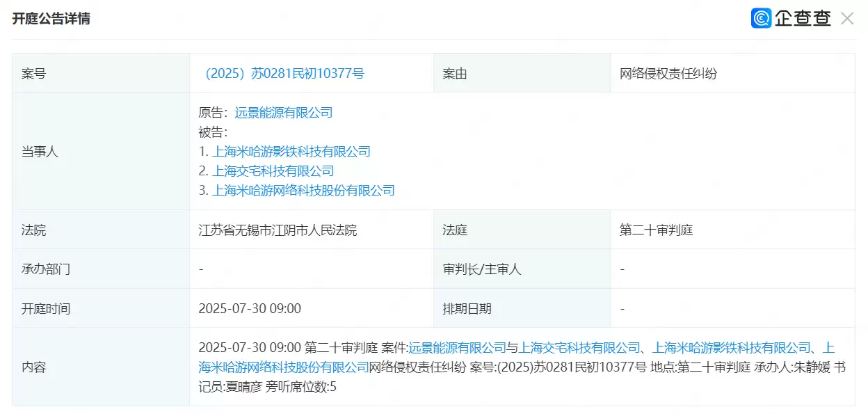Open case number (2025)苏0281民初10377号 link
868x414 pixels.
coord(288,72)
